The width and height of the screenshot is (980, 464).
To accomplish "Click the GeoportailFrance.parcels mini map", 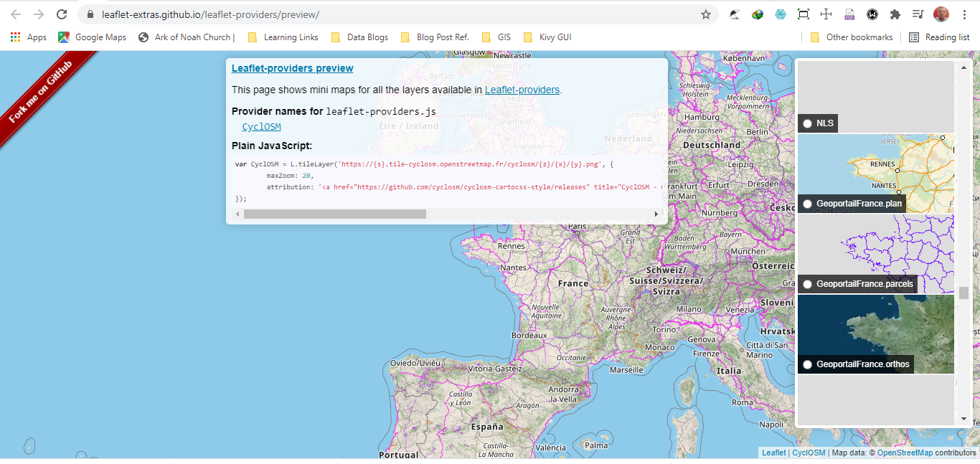I will click(x=876, y=253).
